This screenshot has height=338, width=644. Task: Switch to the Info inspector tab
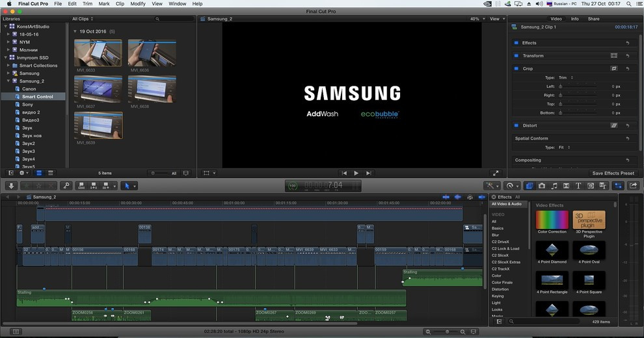[x=575, y=19]
